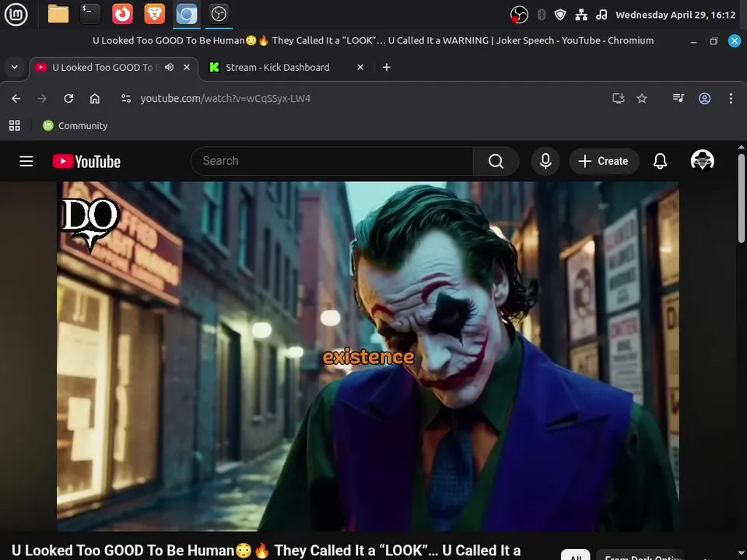Click the Joker video player to pause
Image resolution: width=747 pixels, height=560 pixels.
pyautogui.click(x=368, y=356)
